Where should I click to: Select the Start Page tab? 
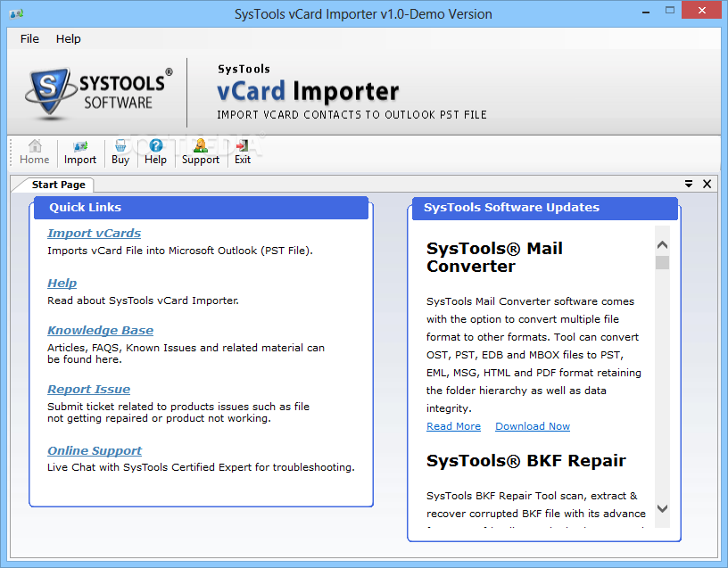tap(59, 185)
